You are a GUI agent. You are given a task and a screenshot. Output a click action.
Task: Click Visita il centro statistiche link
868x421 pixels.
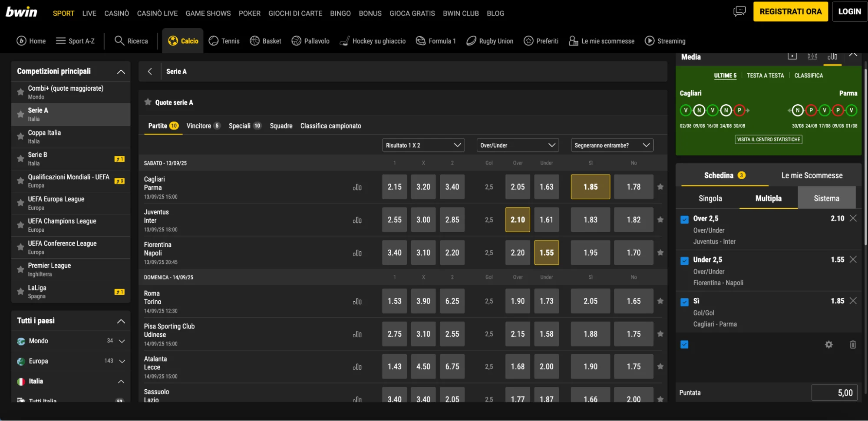(768, 139)
